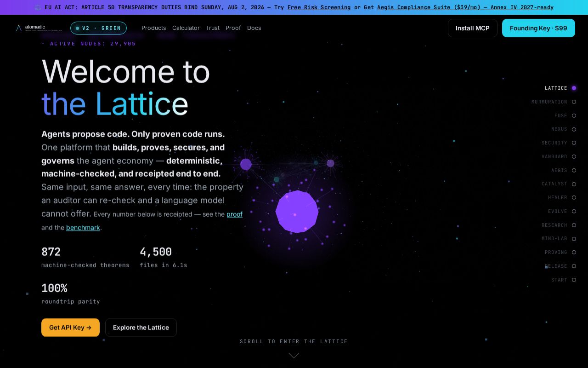The image size is (588, 368).
Task: Click the Welcome to the Lattice heading
Action: click(x=126, y=87)
